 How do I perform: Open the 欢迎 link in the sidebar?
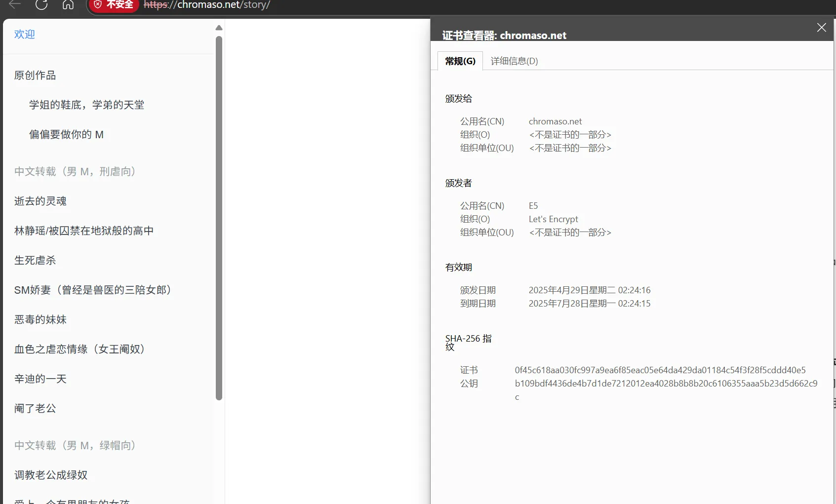[25, 34]
